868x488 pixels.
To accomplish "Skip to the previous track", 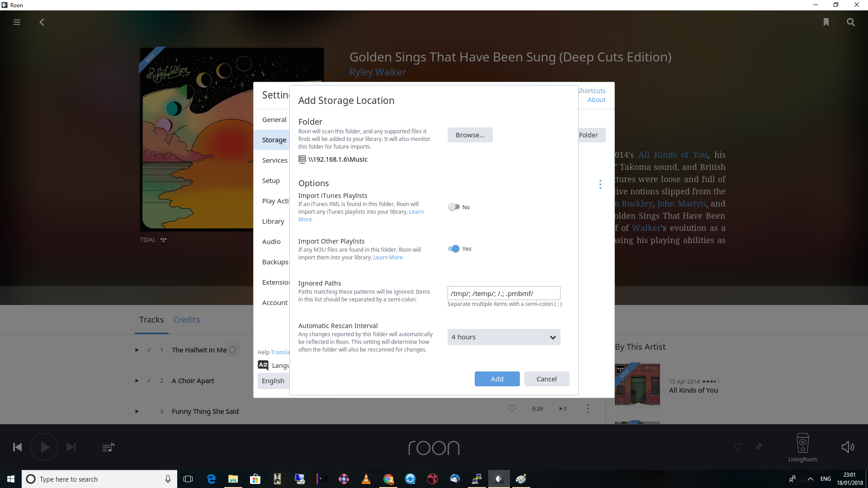I will tap(17, 447).
